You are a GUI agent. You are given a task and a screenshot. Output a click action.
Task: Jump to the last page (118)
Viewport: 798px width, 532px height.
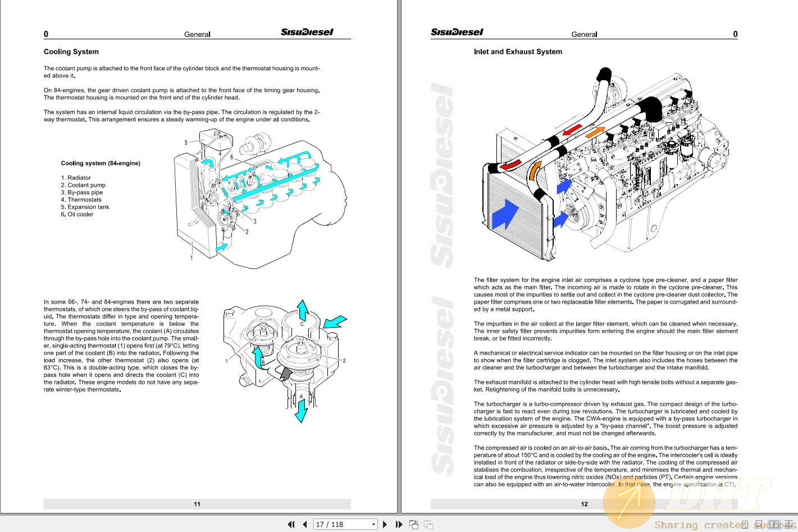399,524
